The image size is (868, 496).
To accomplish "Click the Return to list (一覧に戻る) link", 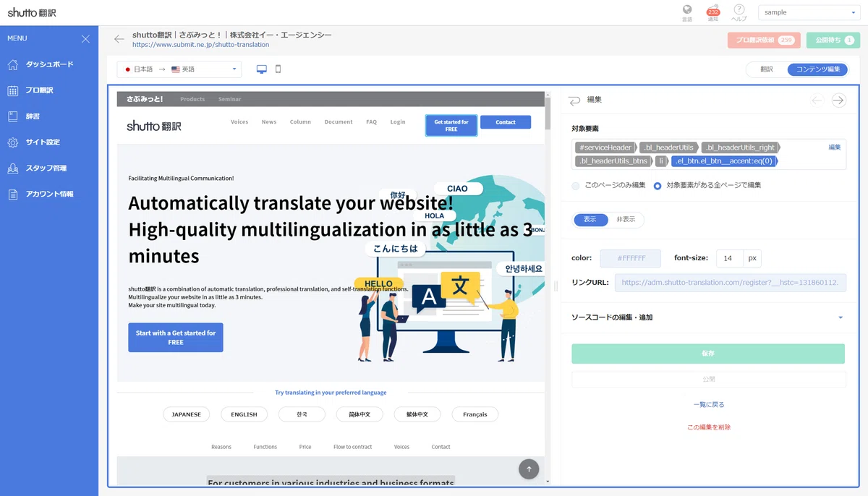I will (x=708, y=405).
